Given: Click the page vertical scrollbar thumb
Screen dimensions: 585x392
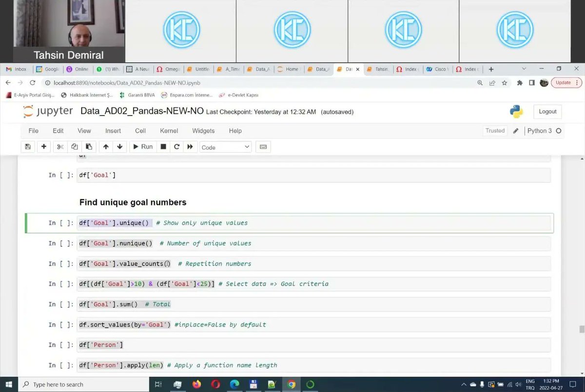Looking at the screenshot, I should [581, 329].
